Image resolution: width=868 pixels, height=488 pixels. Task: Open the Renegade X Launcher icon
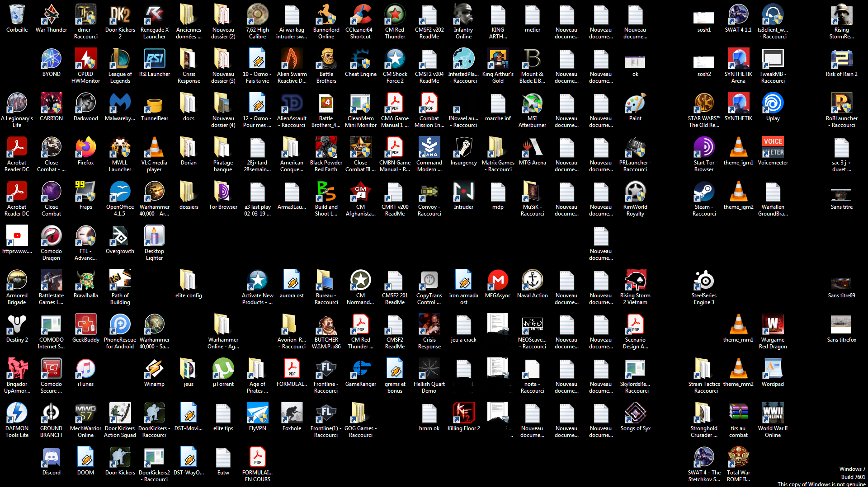(x=154, y=21)
